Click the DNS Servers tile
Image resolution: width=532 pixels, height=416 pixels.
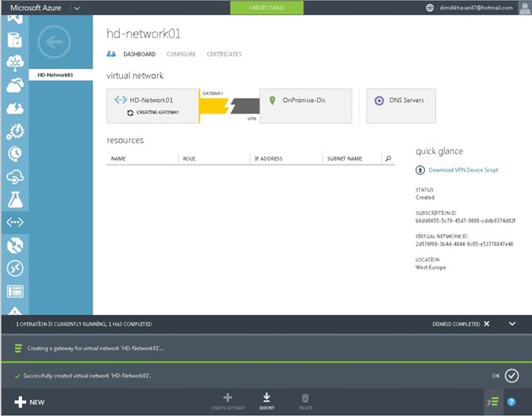point(400,106)
